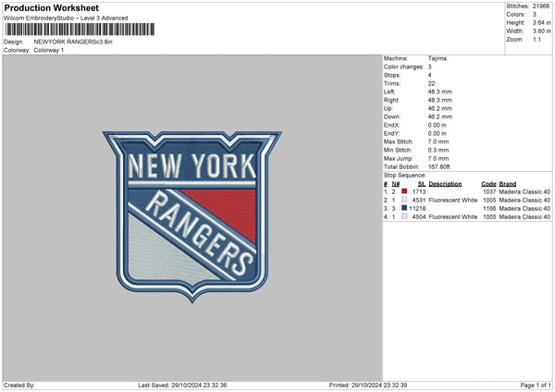Click 'Wilcom EmbroideryStudio – Level 3 Advanced' text
This screenshot has height=392, width=555.
pyautogui.click(x=66, y=18)
